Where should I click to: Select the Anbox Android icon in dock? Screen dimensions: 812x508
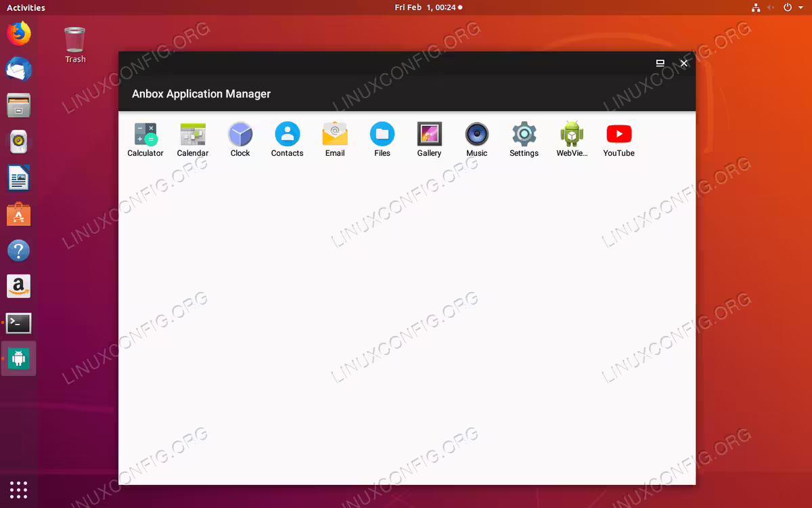19,359
